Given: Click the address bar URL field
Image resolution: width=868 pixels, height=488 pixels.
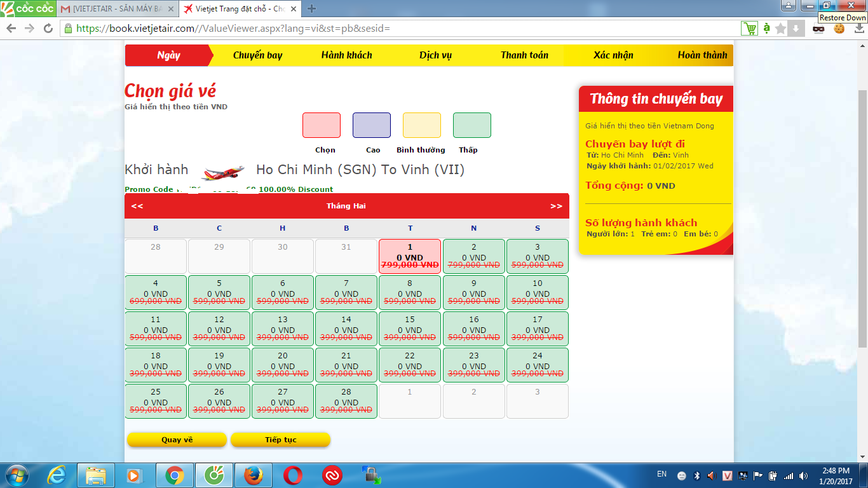Looking at the screenshot, I should point(400,29).
